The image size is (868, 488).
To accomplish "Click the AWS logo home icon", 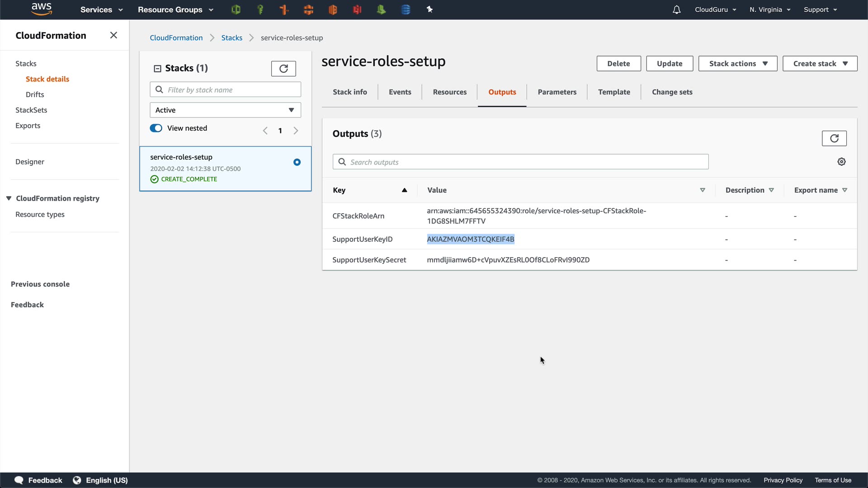I will click(42, 9).
